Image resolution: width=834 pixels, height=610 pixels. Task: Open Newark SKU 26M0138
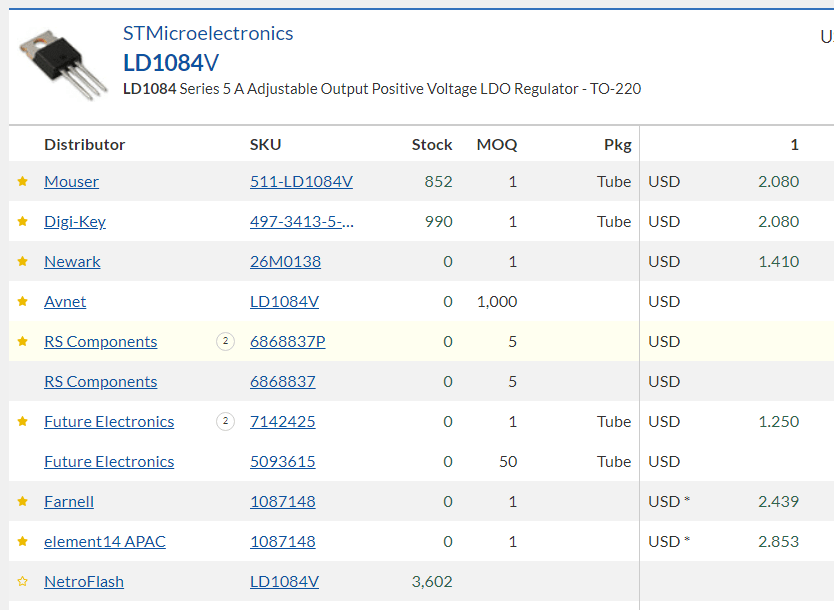coord(286,262)
